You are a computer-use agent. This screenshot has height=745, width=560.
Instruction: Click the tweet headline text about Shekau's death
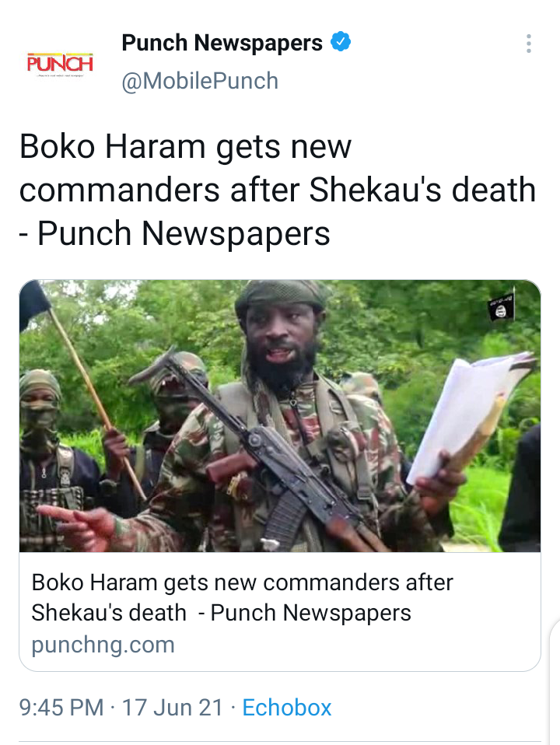[x=278, y=190]
